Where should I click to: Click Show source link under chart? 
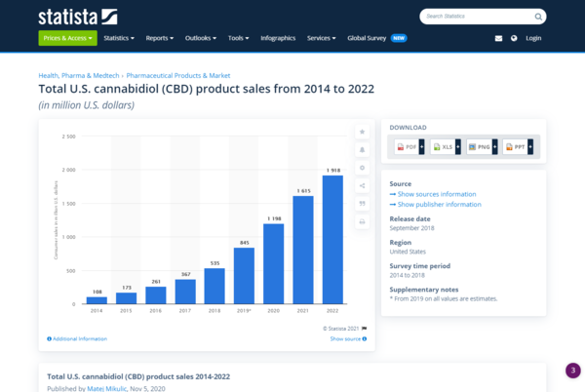(348, 338)
